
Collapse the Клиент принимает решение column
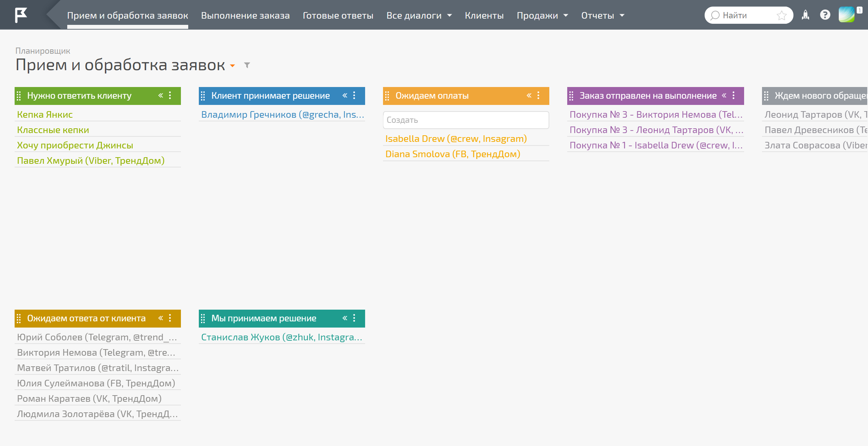click(x=345, y=95)
